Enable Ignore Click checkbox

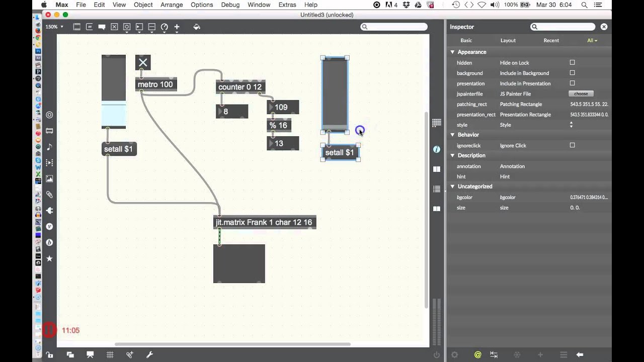pos(572,145)
